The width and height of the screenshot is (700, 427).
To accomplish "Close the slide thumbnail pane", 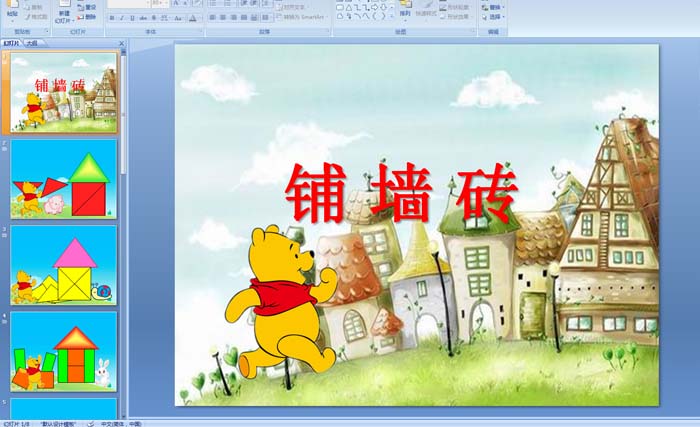I will (x=120, y=44).
